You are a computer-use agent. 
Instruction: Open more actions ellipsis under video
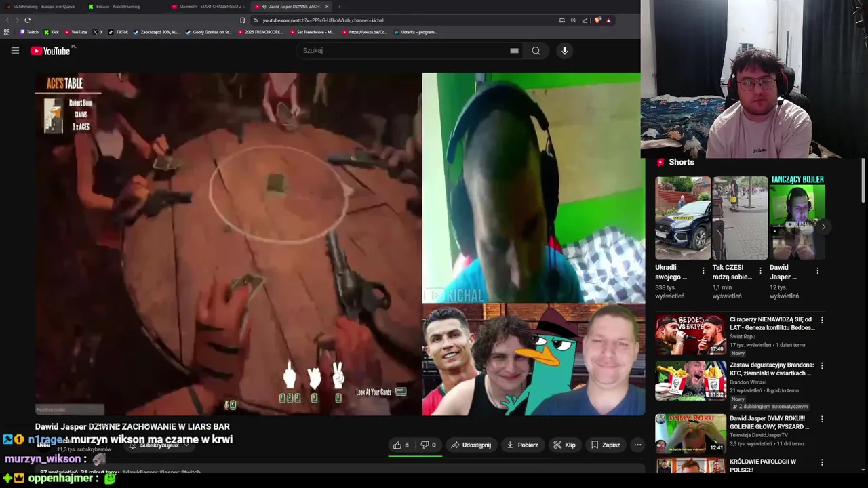click(x=637, y=445)
